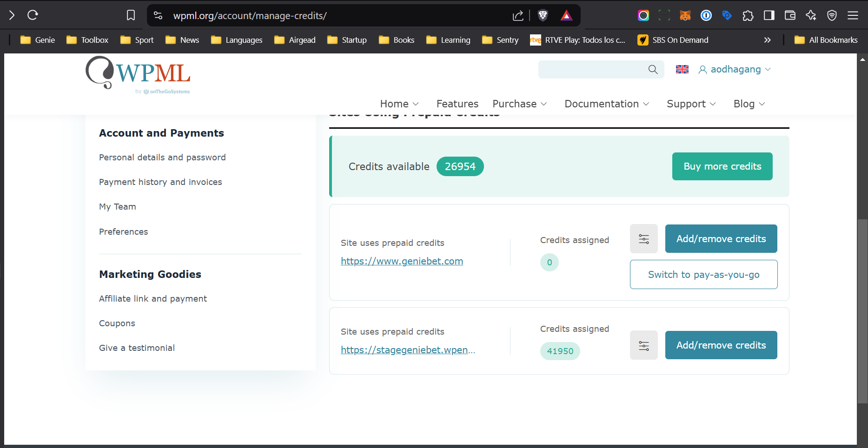Open site settings icon in address bar

[x=158, y=15]
